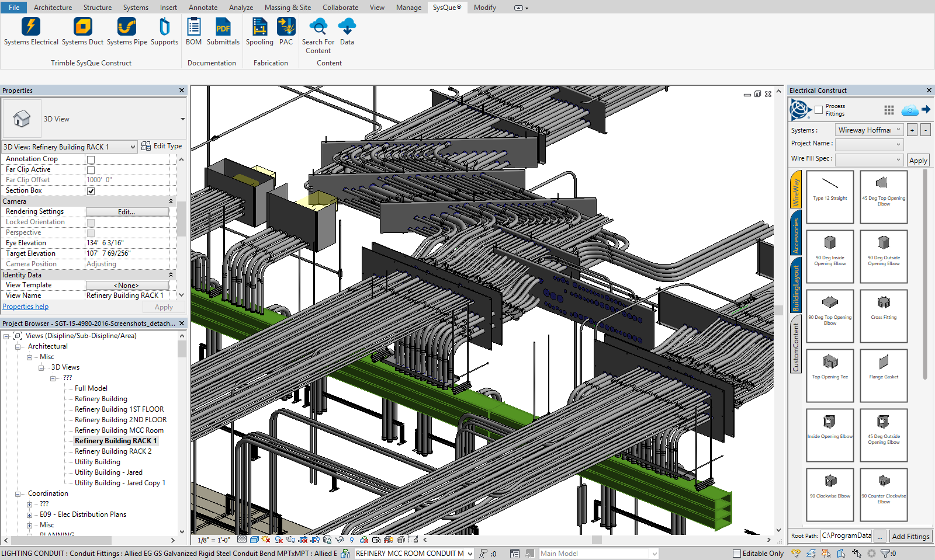Toggle the Process Fittings checkbox
Image resolution: width=935 pixels, height=560 pixels.
819,110
